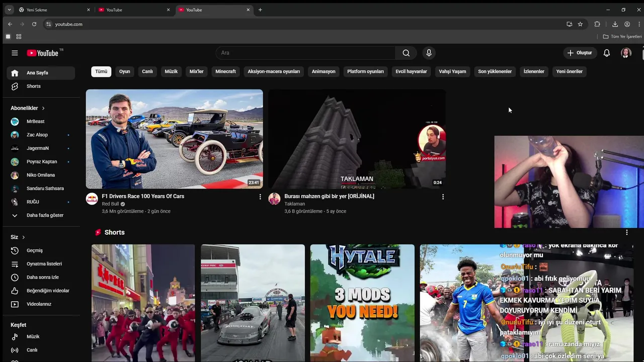Open a new browser tab
Screen dimensions: 644x362
(260, 10)
